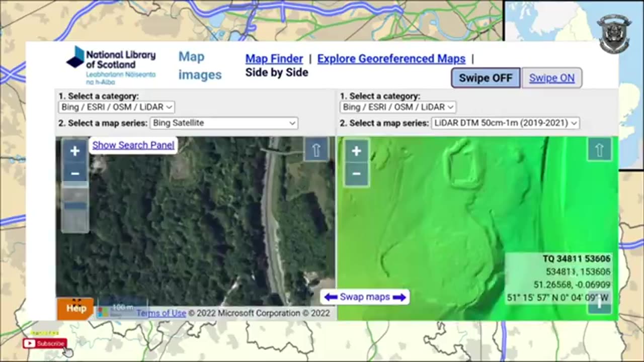
Task: Zoom out on the right LiDAR map
Action: point(356,174)
